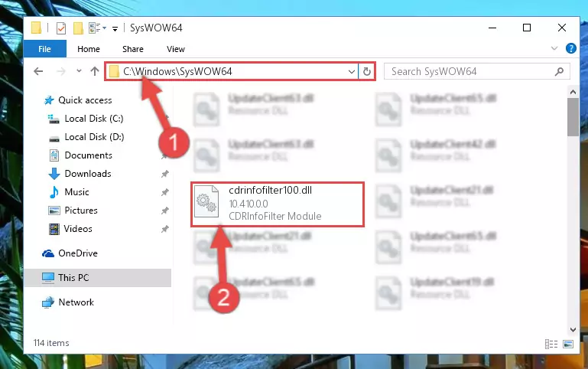588x369 pixels.
Task: Open the View ribbon tab
Action: (x=176, y=49)
